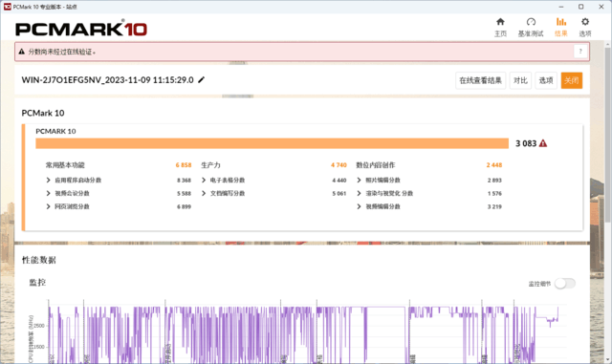Click the 性能数据 section heading
612x364 pixels.
[38, 260]
